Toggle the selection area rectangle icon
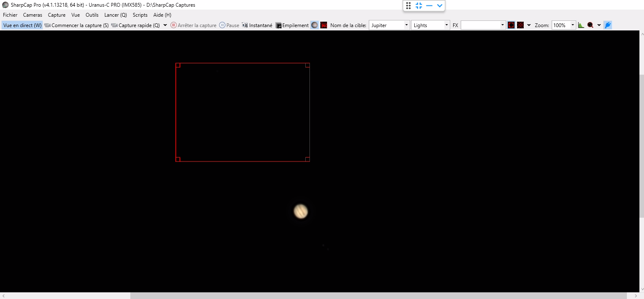The width and height of the screenshot is (644, 299). (x=511, y=25)
